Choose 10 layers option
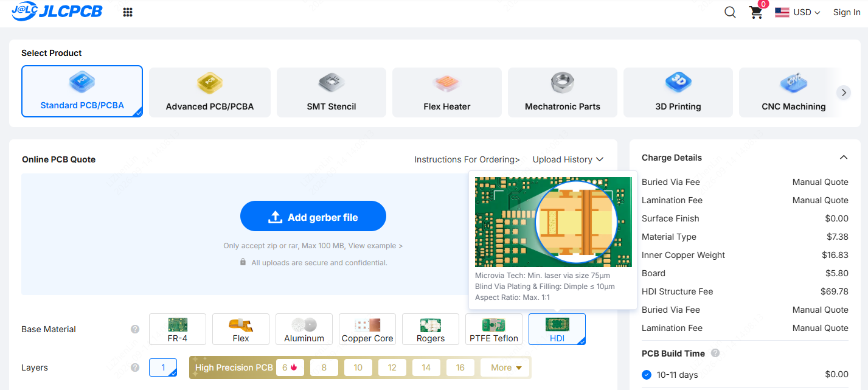 [x=358, y=367]
